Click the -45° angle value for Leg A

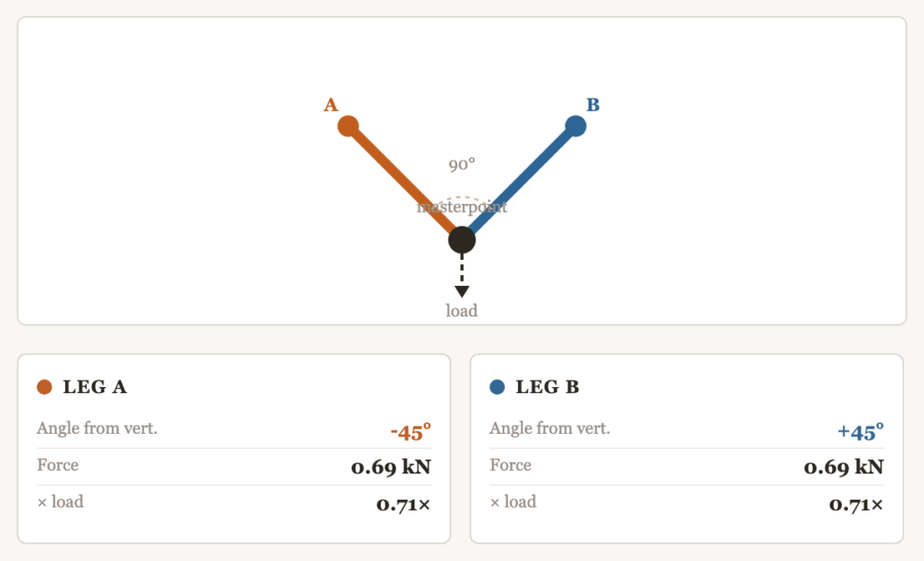(411, 432)
